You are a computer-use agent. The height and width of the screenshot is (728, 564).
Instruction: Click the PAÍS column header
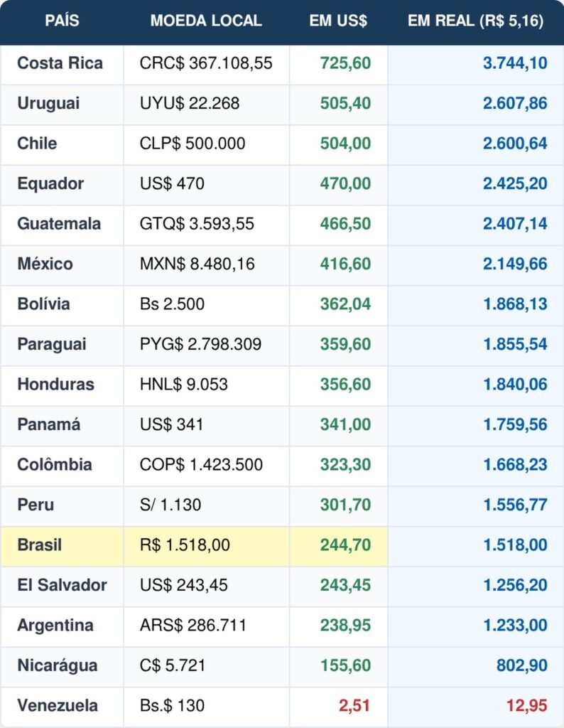tap(62, 21)
